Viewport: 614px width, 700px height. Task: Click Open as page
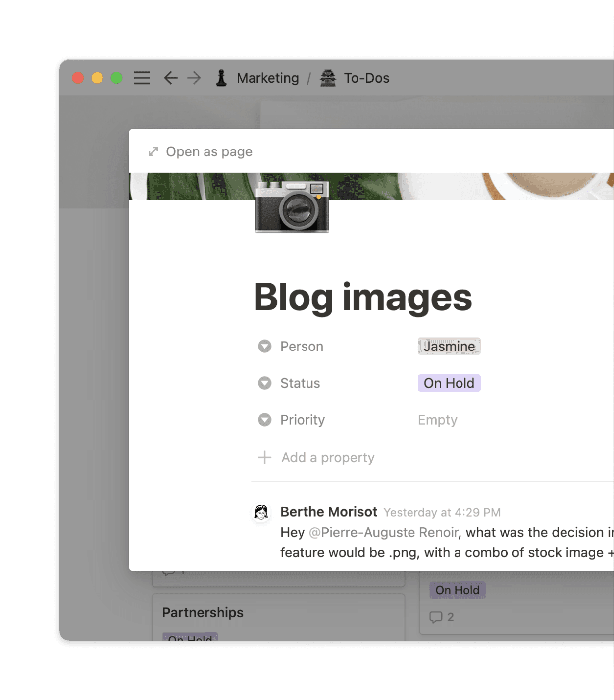click(209, 151)
